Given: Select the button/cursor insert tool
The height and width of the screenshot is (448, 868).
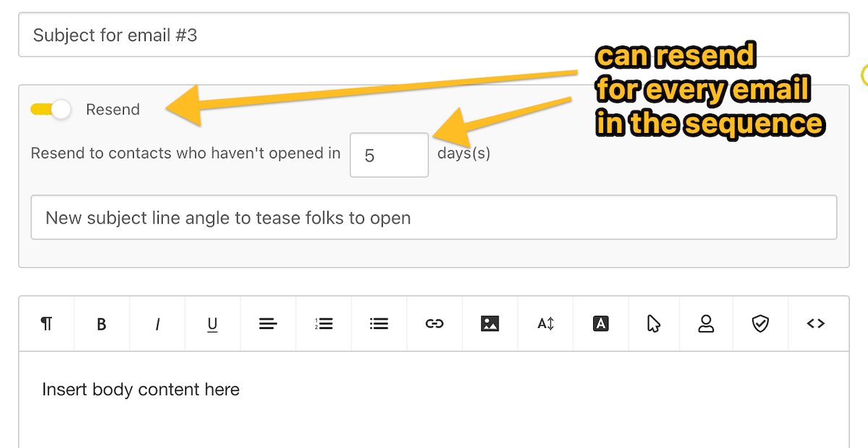Looking at the screenshot, I should point(653,324).
